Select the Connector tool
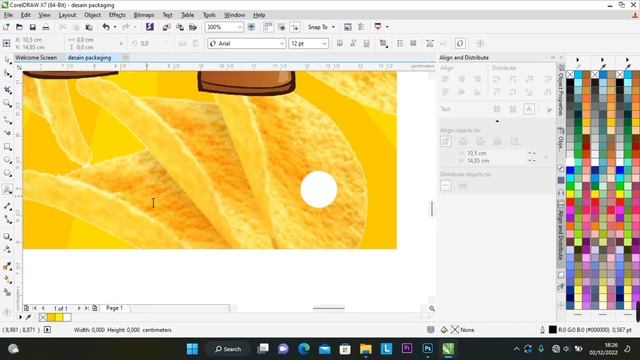Image resolution: width=640 pixels, height=360 pixels. tap(7, 220)
